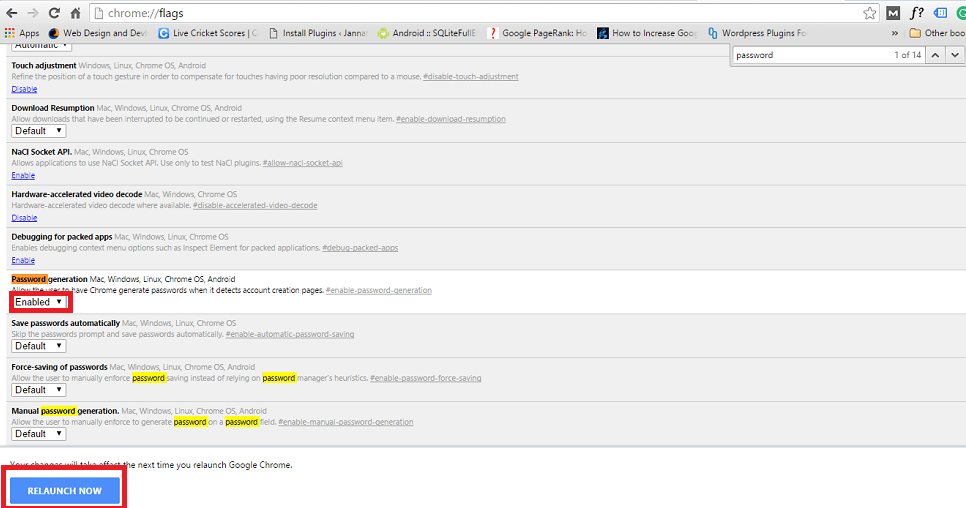This screenshot has width=966, height=508.
Task: Open the #enable-automatic-password-saving anchor link
Action: [290, 334]
